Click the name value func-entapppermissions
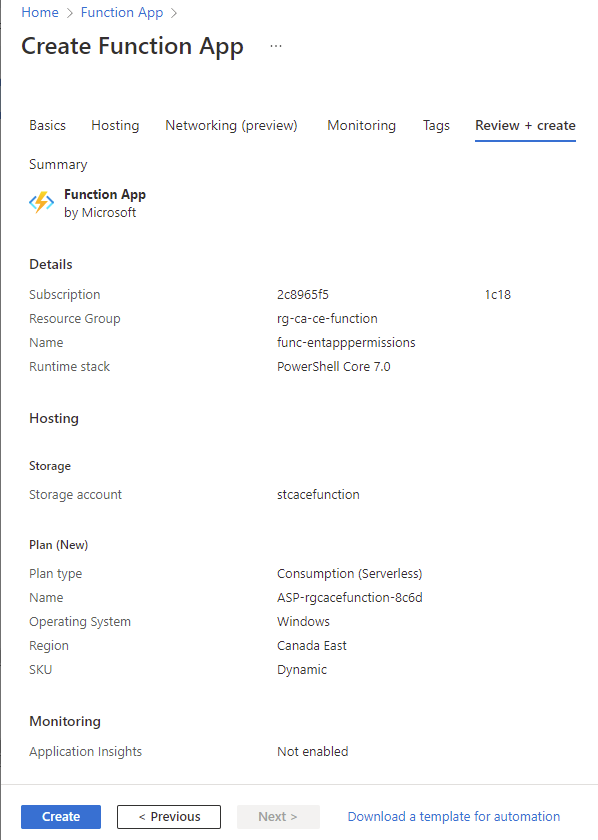 tap(346, 343)
